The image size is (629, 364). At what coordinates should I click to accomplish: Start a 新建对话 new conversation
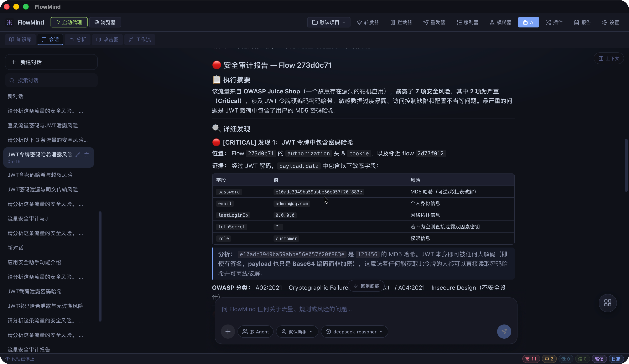coord(51,62)
